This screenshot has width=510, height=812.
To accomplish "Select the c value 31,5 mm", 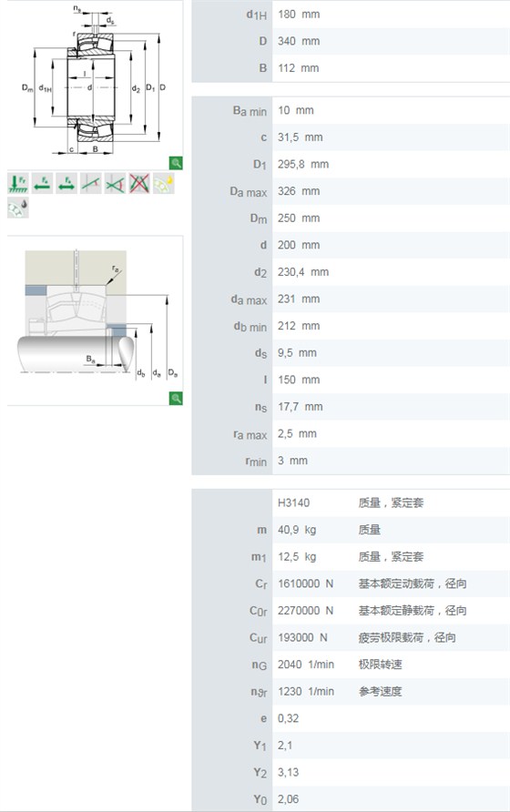I will coord(301,137).
